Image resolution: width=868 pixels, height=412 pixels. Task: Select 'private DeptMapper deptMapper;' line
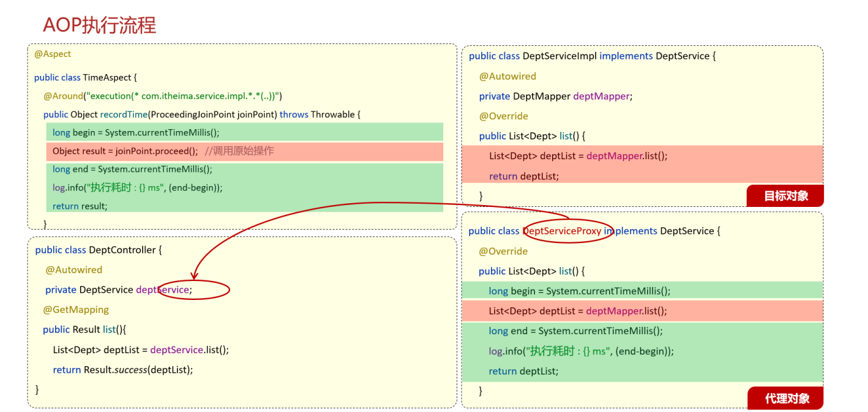(556, 96)
